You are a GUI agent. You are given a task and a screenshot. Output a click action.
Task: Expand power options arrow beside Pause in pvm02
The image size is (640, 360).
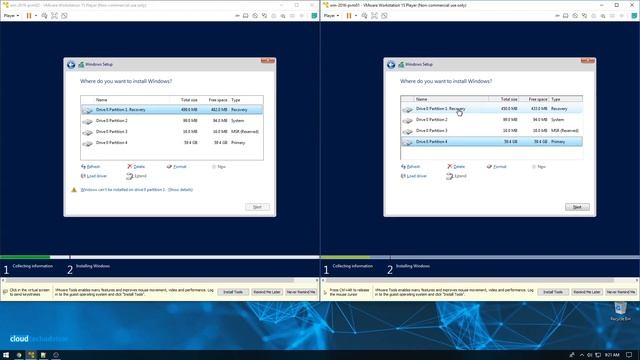(36, 16)
